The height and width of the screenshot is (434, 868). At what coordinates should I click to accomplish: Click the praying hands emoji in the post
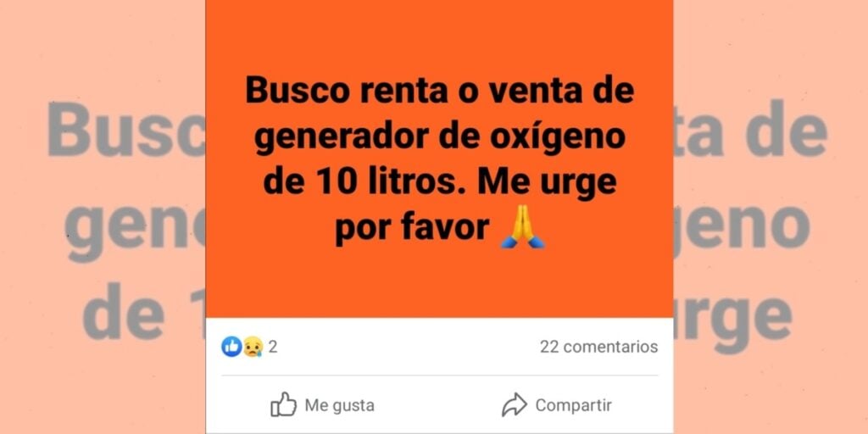tap(522, 226)
